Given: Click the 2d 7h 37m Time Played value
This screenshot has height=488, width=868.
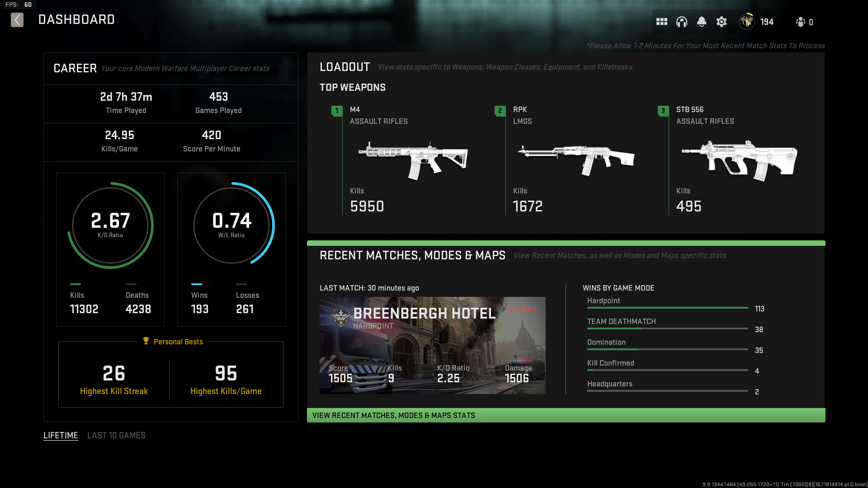Looking at the screenshot, I should pos(126,97).
